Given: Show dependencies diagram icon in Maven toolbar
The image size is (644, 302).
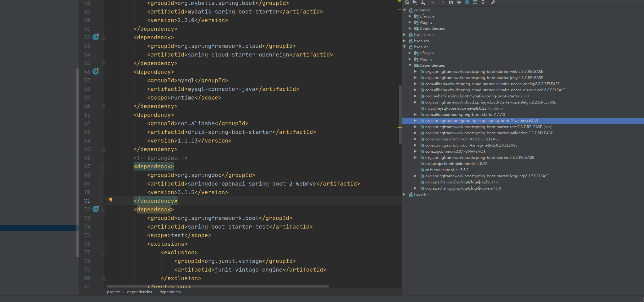Looking at the screenshot, I should [x=475, y=2].
